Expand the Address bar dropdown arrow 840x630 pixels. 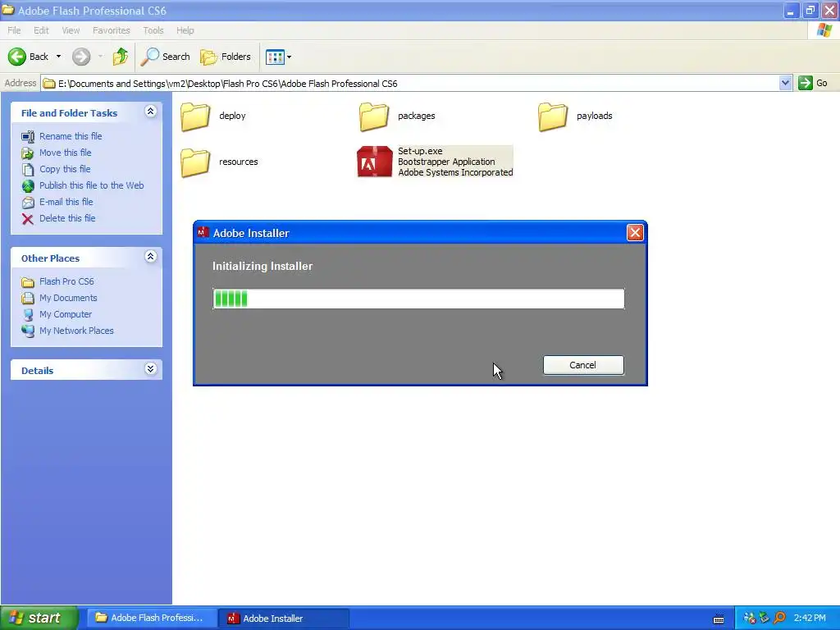(785, 83)
